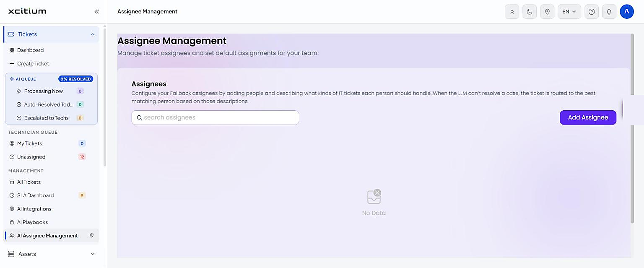Click the main content vertical scrollbar
The width and height of the screenshot is (644, 268).
(632, 128)
